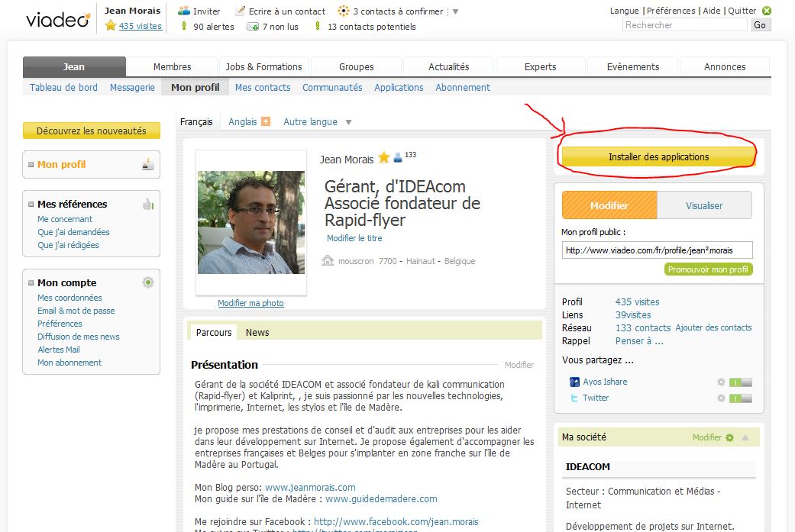
Task: Open the Evènements tab
Action: tap(633, 66)
